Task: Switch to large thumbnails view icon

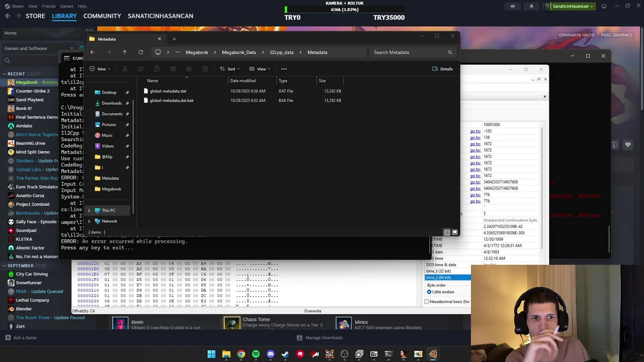Action: 455,232
